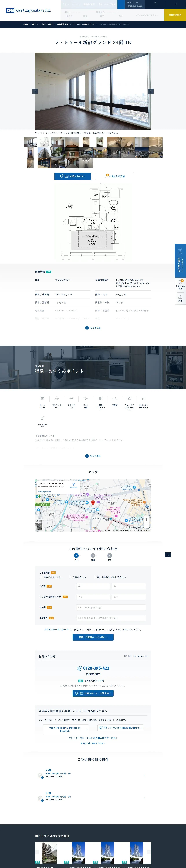186x868 pixels.
Task: Click 住まいを探す in the breadcrumb
Action: pyautogui.click(x=47, y=25)
